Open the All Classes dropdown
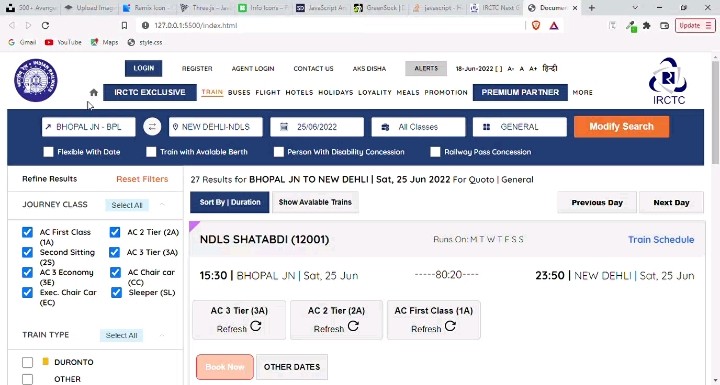 (418, 127)
